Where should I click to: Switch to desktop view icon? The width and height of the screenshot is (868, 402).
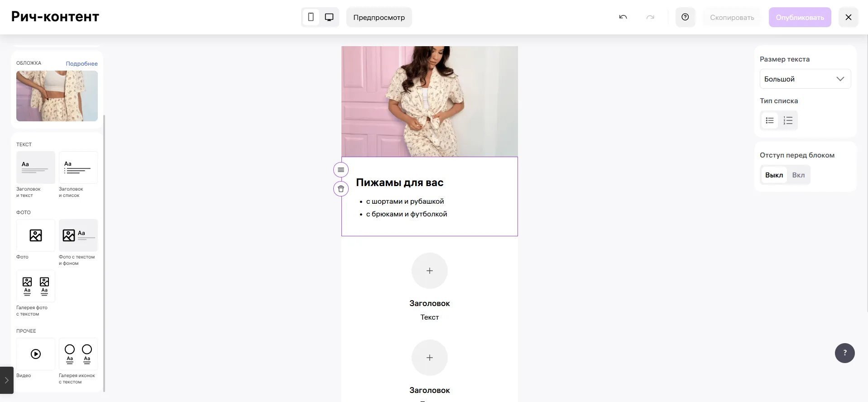click(329, 17)
